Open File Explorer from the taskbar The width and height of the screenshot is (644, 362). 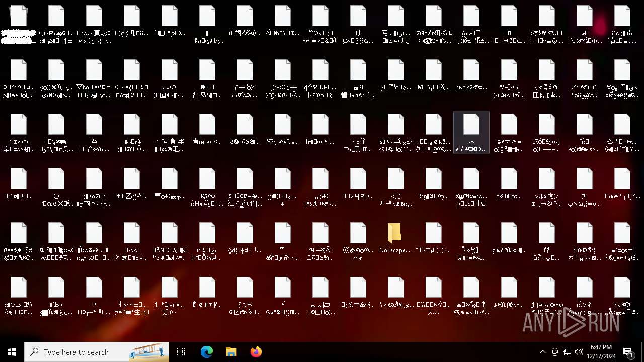[231, 352]
